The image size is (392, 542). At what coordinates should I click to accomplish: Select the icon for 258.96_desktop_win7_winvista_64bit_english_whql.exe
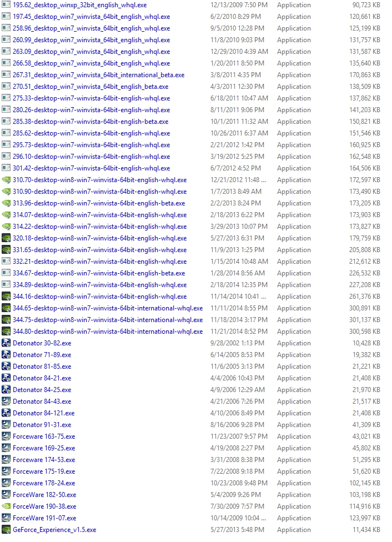pos(6,28)
